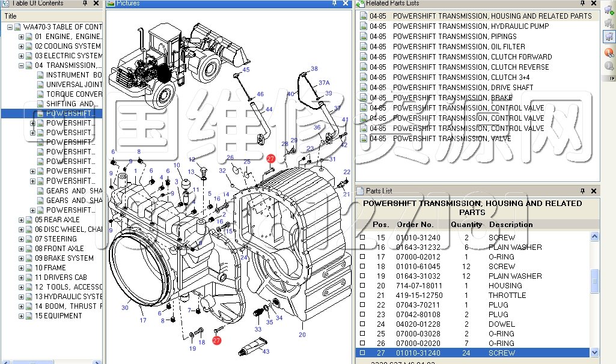Viewport: 616px width, 364px height.
Task: Collapse the 04 TRANSMISSION tree node
Action: point(22,65)
